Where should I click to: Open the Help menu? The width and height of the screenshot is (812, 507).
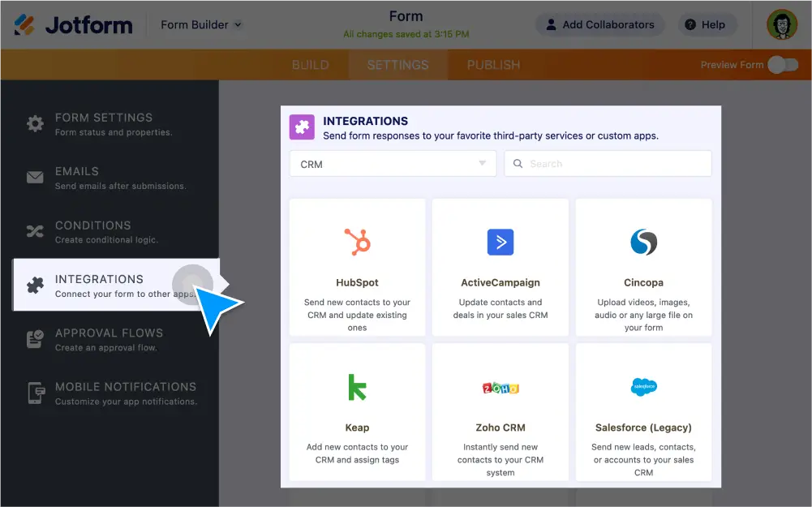tap(706, 24)
